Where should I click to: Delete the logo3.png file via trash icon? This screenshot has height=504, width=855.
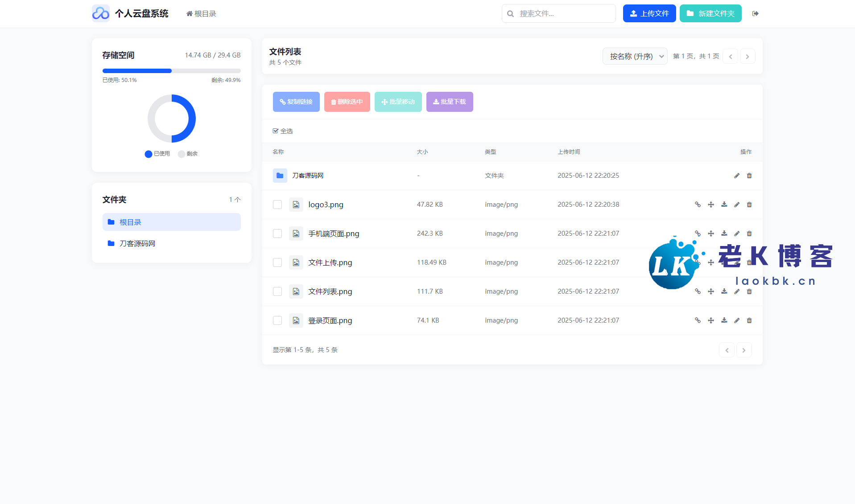pyautogui.click(x=749, y=205)
